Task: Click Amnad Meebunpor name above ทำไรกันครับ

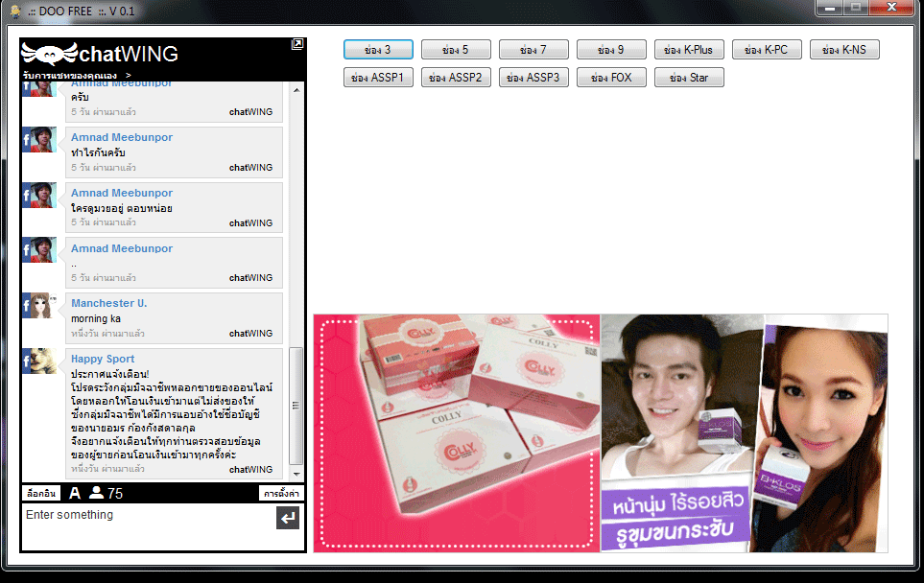Action: coord(122,137)
